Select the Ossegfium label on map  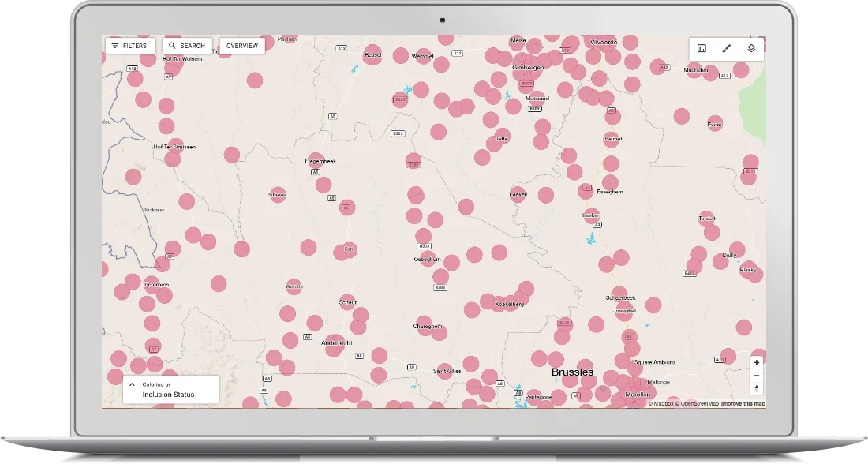(x=428, y=259)
